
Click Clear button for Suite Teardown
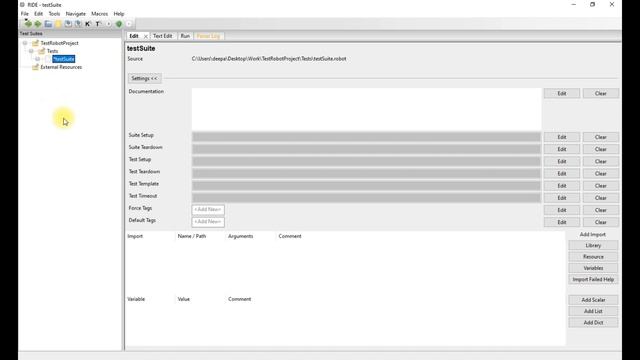600,149
